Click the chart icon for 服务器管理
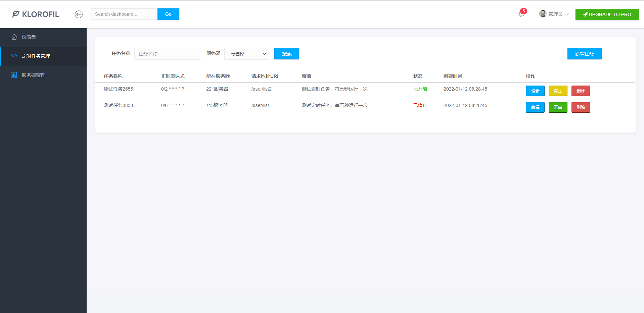Image resolution: width=644 pixels, height=313 pixels. pyautogui.click(x=14, y=75)
